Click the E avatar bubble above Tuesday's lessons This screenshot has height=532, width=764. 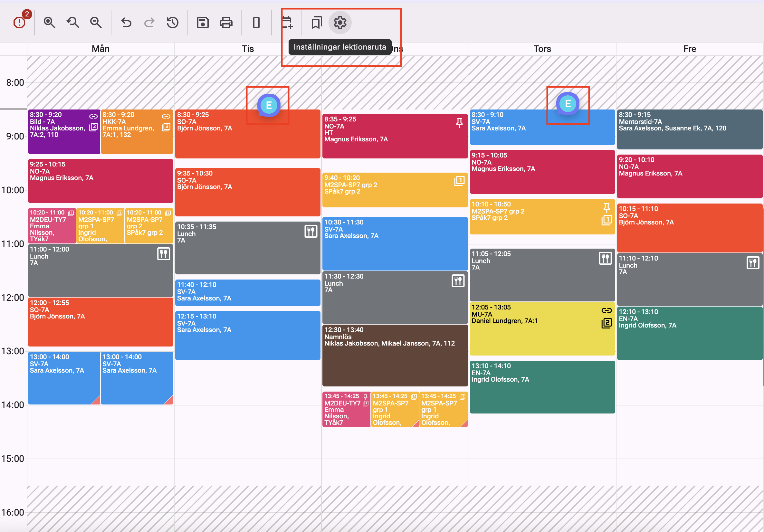coord(269,105)
